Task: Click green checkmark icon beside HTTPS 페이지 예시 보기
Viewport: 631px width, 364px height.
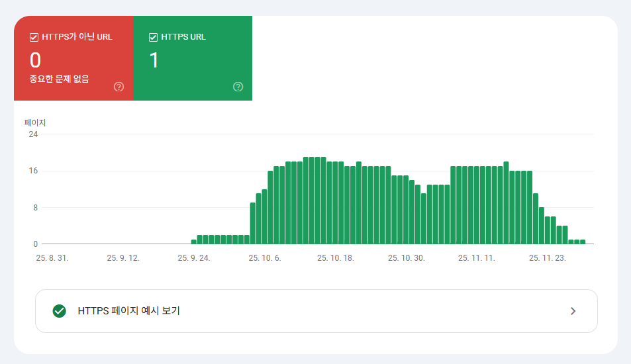Action: 59,311
